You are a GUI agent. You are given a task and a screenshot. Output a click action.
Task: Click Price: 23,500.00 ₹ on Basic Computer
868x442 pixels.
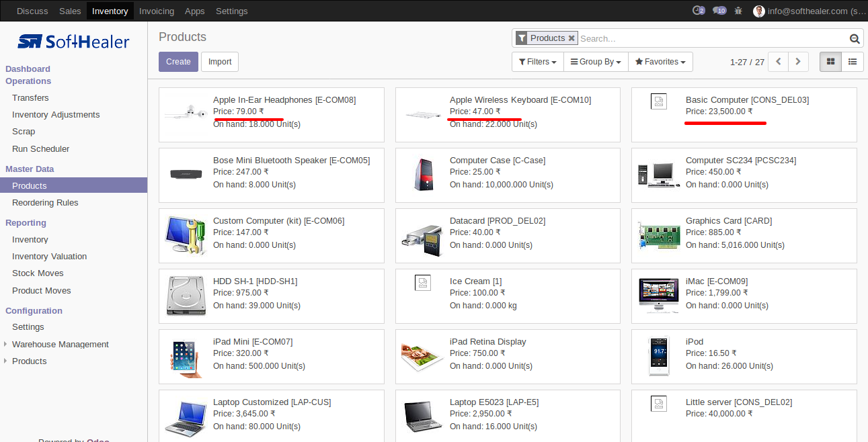719,112
